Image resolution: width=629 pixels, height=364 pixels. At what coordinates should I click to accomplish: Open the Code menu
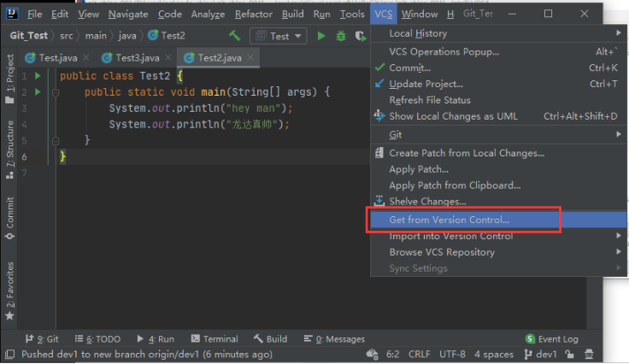pos(170,14)
